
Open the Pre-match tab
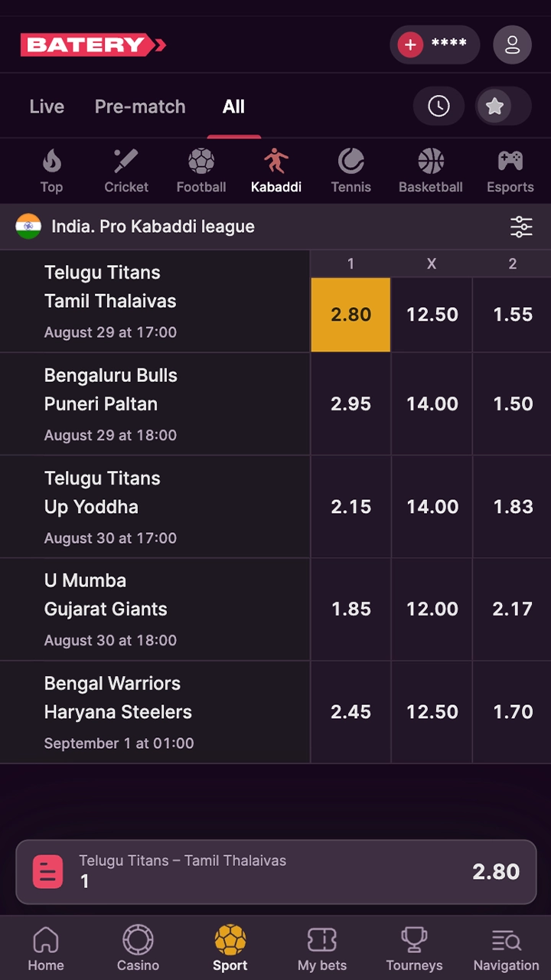(140, 106)
